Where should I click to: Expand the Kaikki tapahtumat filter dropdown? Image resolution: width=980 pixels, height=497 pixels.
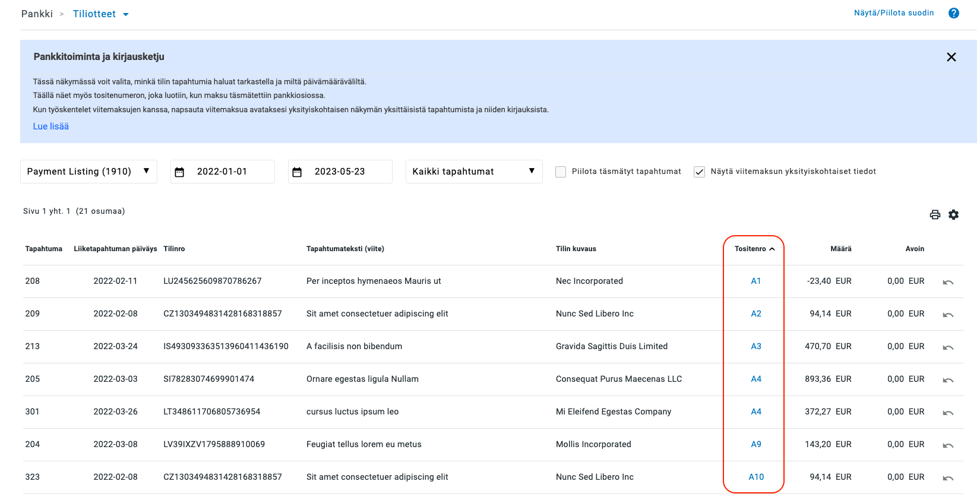pos(473,172)
